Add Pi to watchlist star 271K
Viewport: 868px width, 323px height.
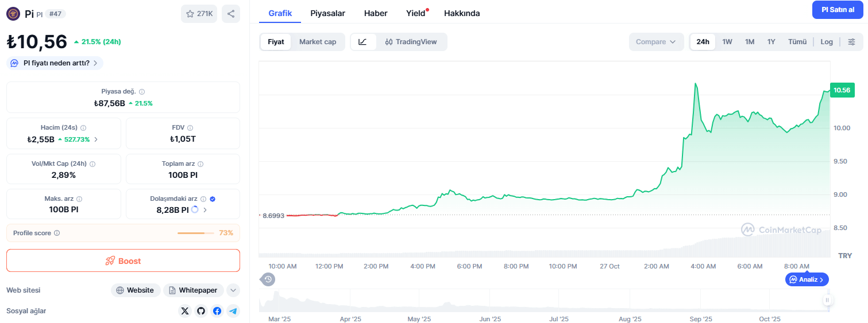click(x=199, y=14)
